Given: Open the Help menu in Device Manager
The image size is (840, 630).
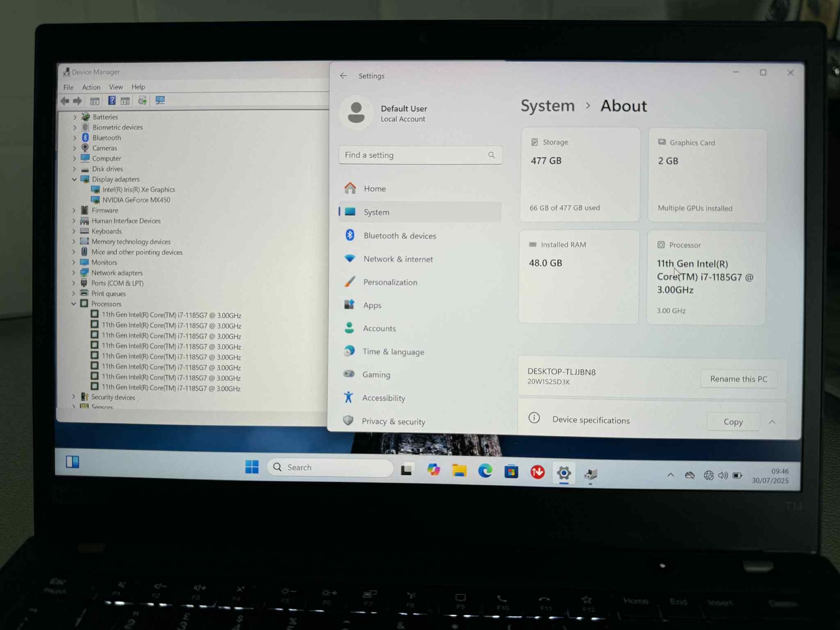Looking at the screenshot, I should click(138, 87).
